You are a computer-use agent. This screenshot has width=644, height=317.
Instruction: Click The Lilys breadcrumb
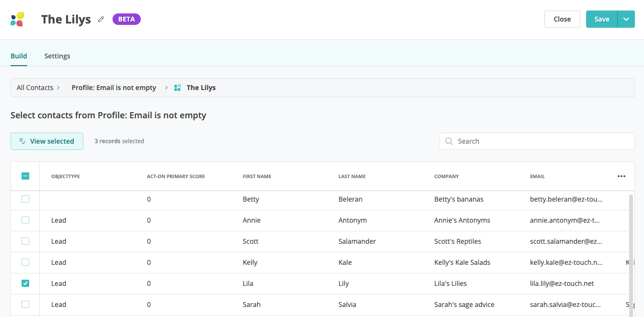pos(201,88)
